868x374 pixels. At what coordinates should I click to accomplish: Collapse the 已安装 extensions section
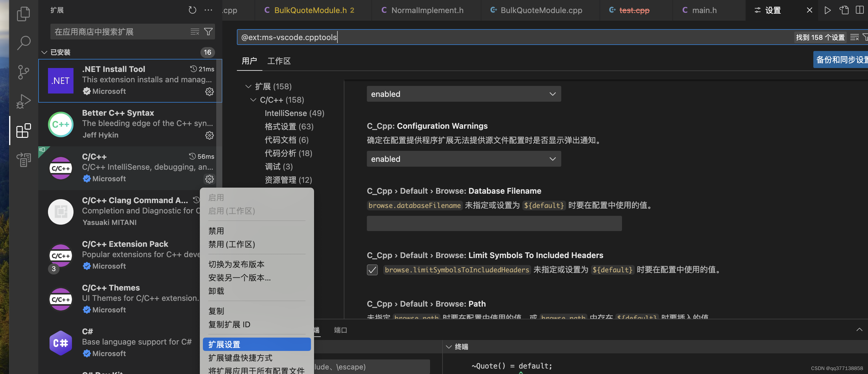point(44,52)
